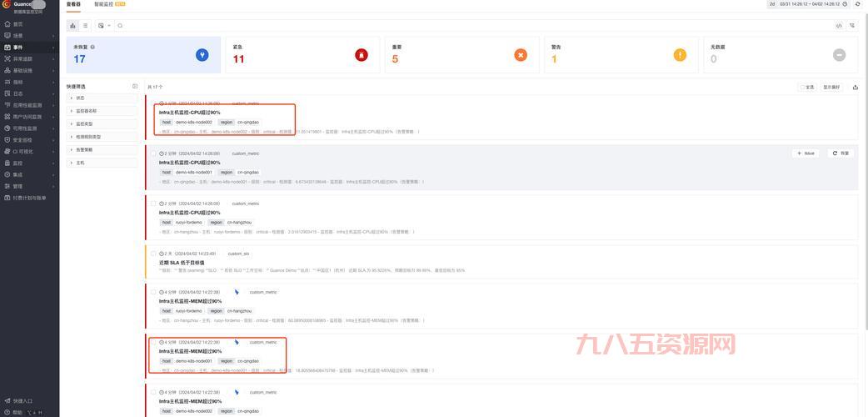Expand the 状态 filter group

pos(102,98)
